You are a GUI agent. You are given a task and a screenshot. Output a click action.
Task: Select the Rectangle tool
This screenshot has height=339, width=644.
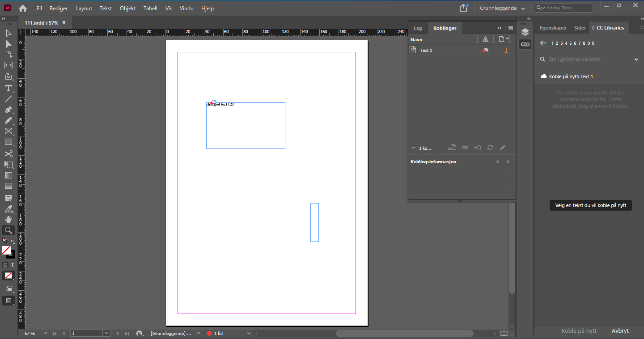(x=8, y=142)
